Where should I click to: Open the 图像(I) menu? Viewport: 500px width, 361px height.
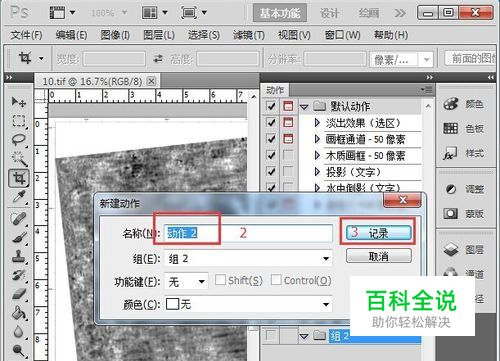click(x=115, y=35)
